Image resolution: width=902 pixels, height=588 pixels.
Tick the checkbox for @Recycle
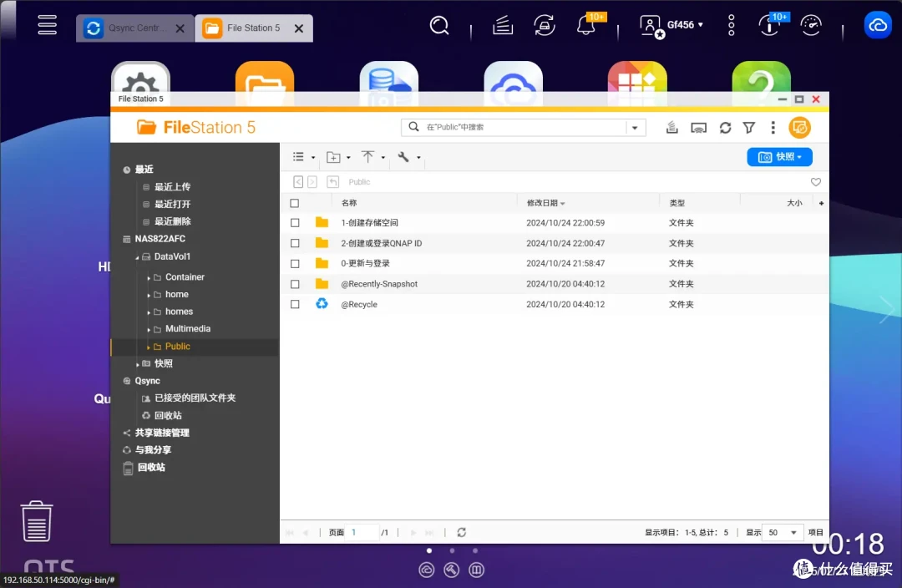point(295,304)
